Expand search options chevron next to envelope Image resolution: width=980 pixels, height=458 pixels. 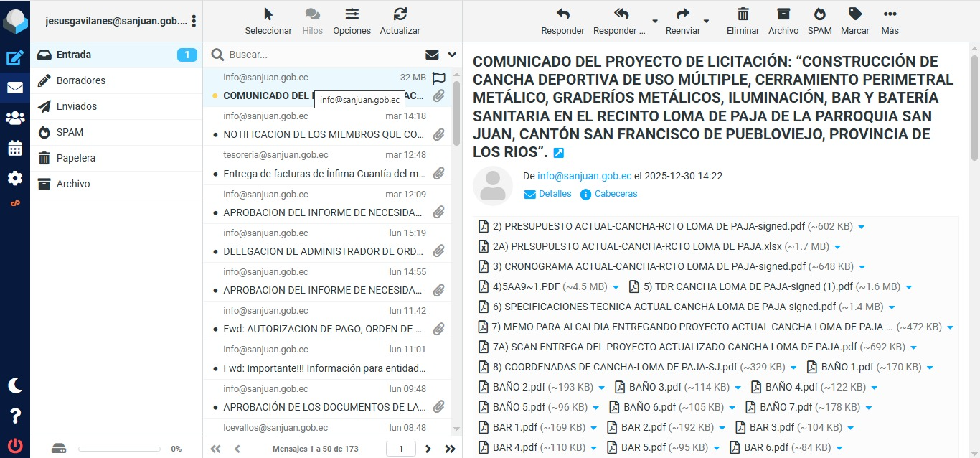452,55
